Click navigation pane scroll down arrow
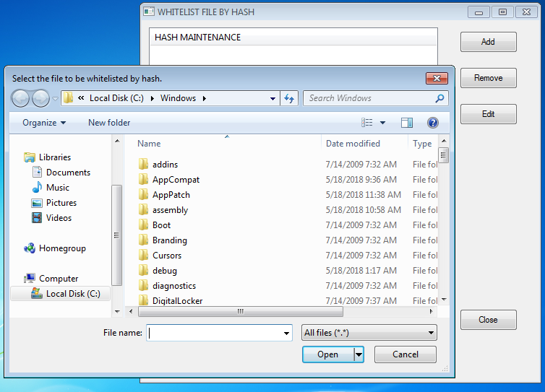This screenshot has width=545, height=392. tap(117, 311)
